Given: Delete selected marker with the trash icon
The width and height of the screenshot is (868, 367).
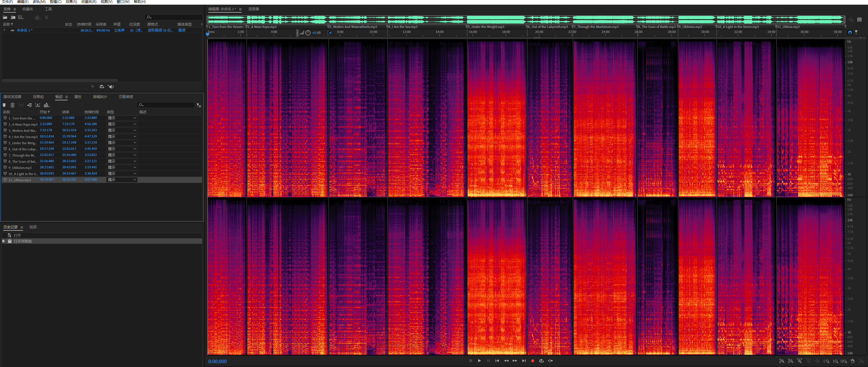Looking at the screenshot, I should [12, 105].
